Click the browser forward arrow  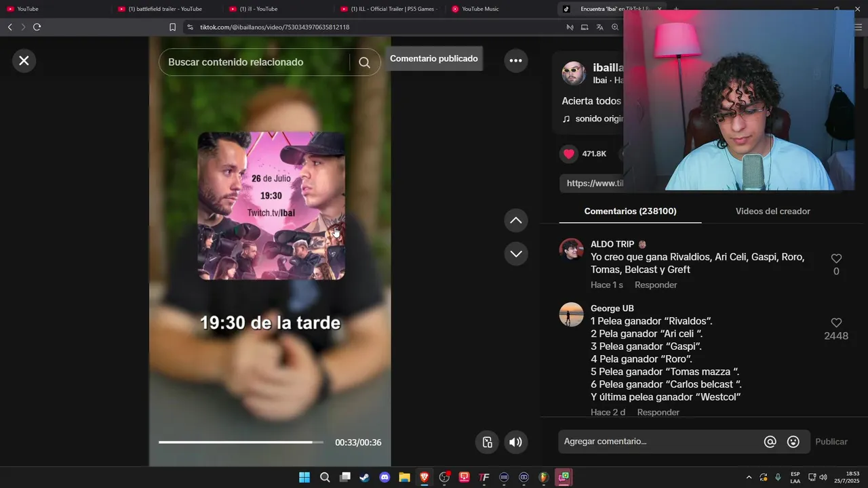pos(23,27)
